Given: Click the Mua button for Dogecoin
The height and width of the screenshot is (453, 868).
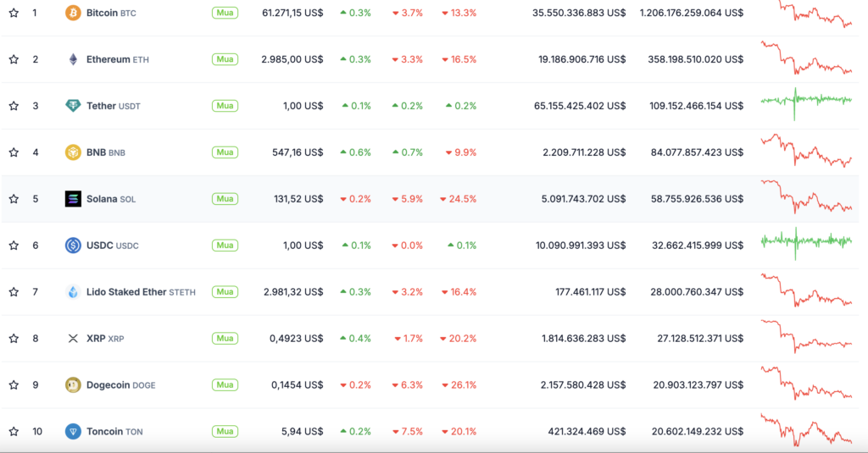Looking at the screenshot, I should (x=225, y=384).
